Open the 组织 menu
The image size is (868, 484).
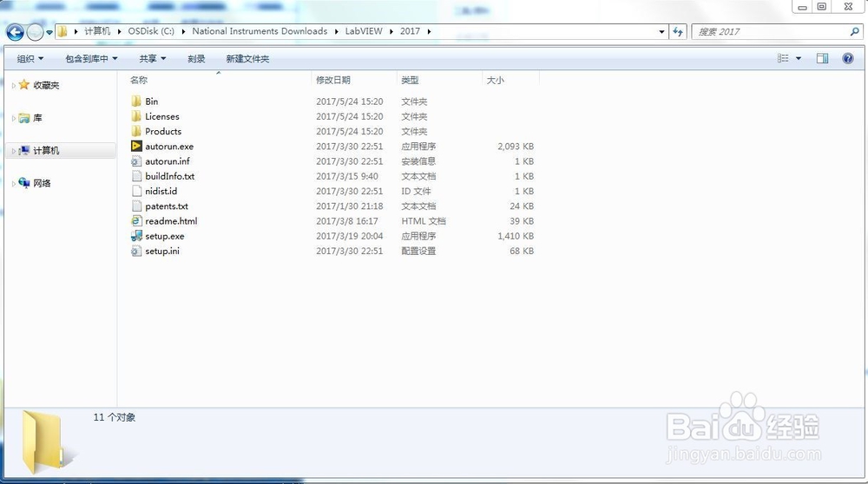click(x=30, y=59)
